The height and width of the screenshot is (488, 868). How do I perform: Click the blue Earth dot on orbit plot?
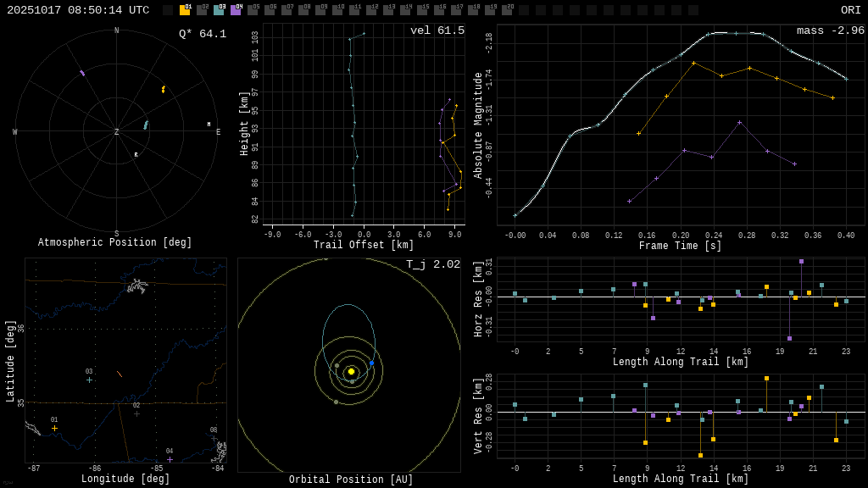tap(371, 363)
